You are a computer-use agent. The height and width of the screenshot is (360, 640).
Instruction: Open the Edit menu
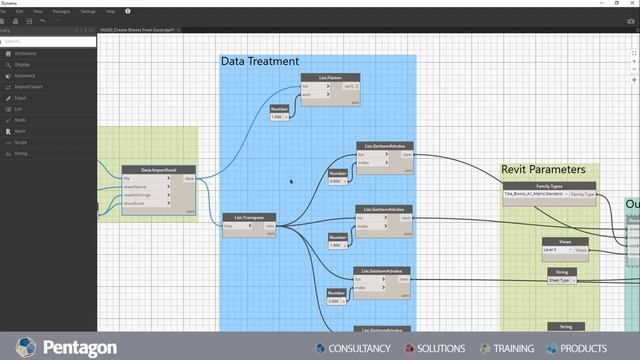19,11
